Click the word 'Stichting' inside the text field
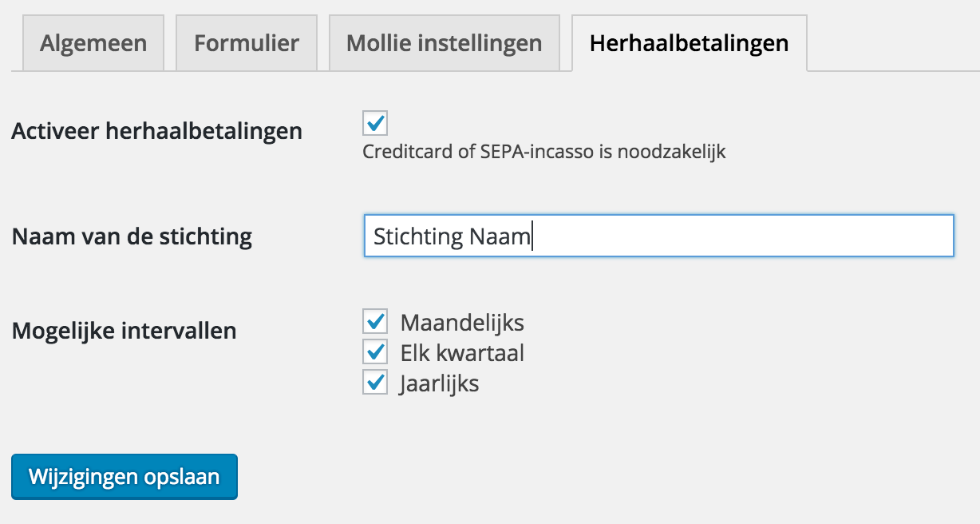980x524 pixels. point(417,237)
